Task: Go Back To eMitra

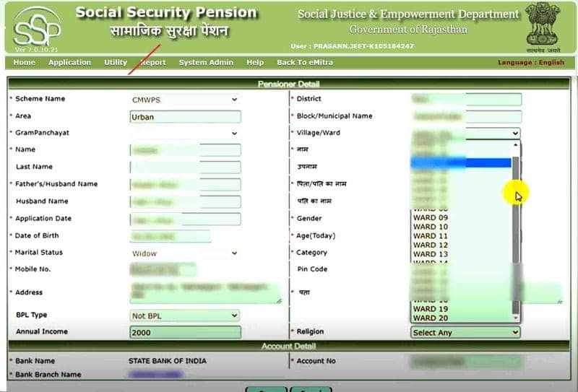Action: [305, 62]
